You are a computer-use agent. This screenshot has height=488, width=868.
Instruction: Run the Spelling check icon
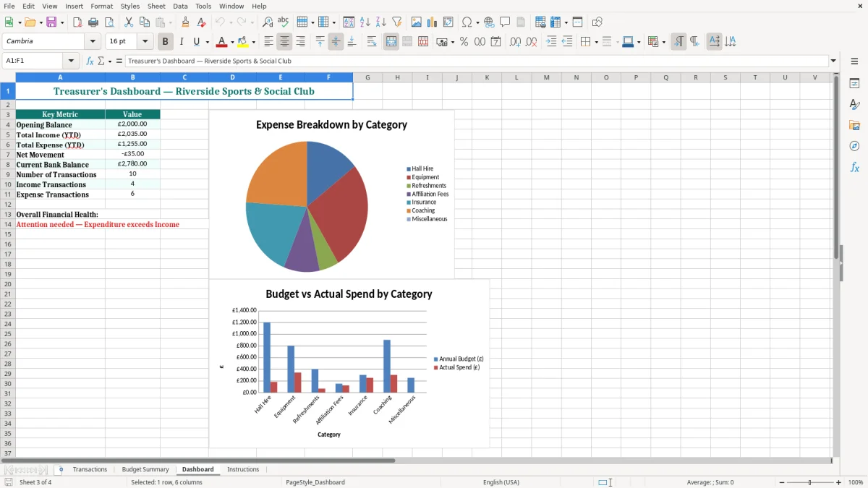point(284,22)
